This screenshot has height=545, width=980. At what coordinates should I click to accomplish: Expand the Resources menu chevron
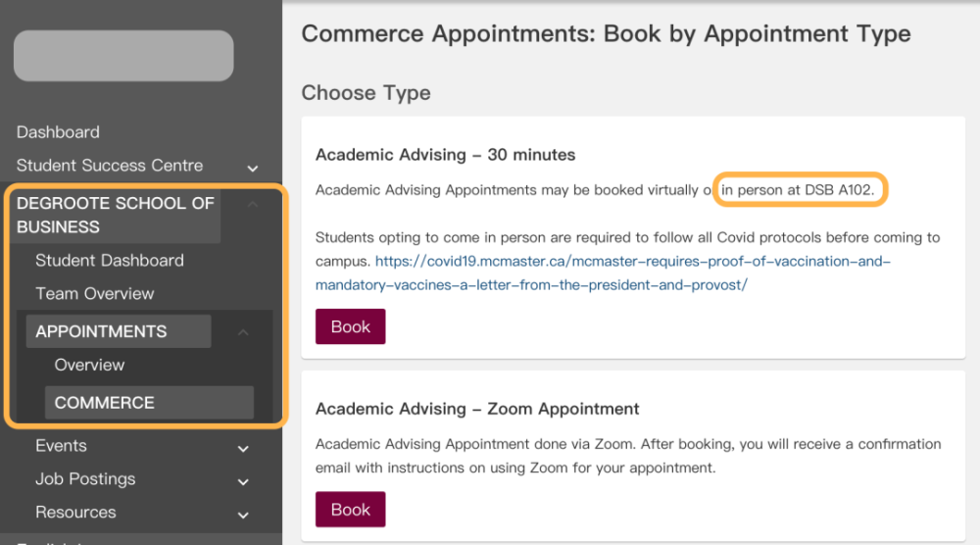(x=243, y=515)
